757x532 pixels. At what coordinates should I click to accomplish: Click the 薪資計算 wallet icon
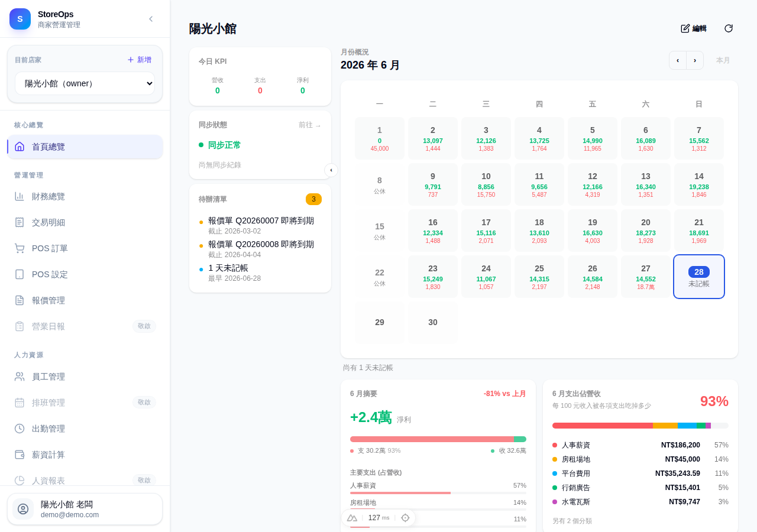click(x=20, y=455)
